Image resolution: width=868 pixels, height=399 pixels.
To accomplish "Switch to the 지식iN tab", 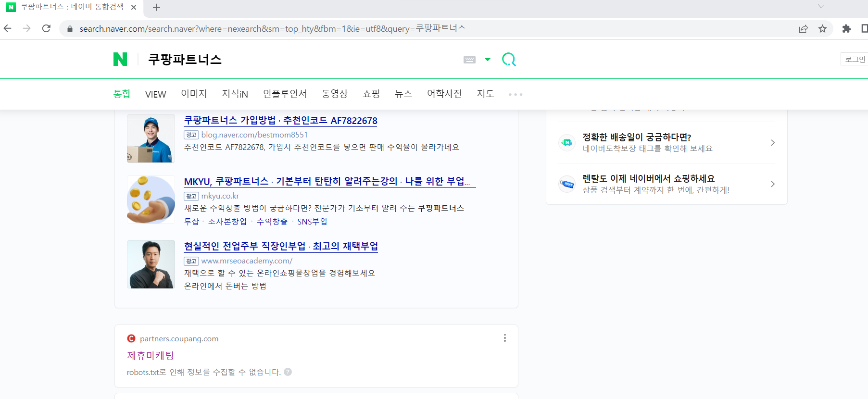I will 235,94.
